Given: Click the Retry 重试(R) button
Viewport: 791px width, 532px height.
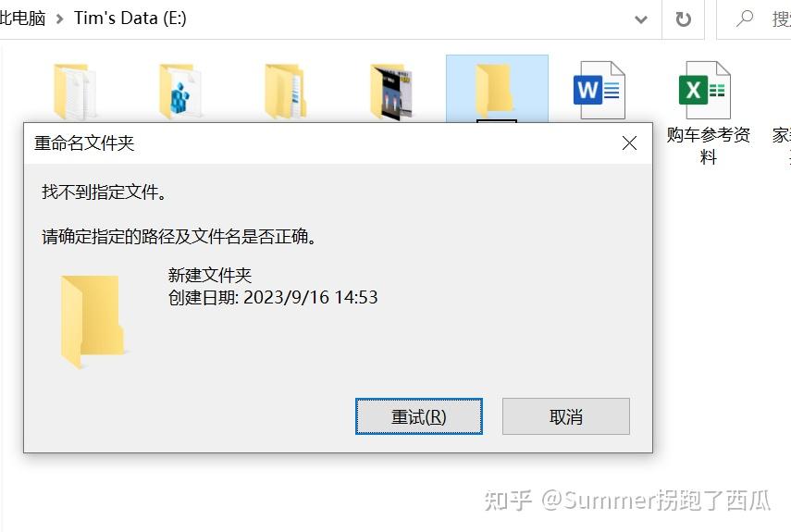Looking at the screenshot, I should pos(419,416).
